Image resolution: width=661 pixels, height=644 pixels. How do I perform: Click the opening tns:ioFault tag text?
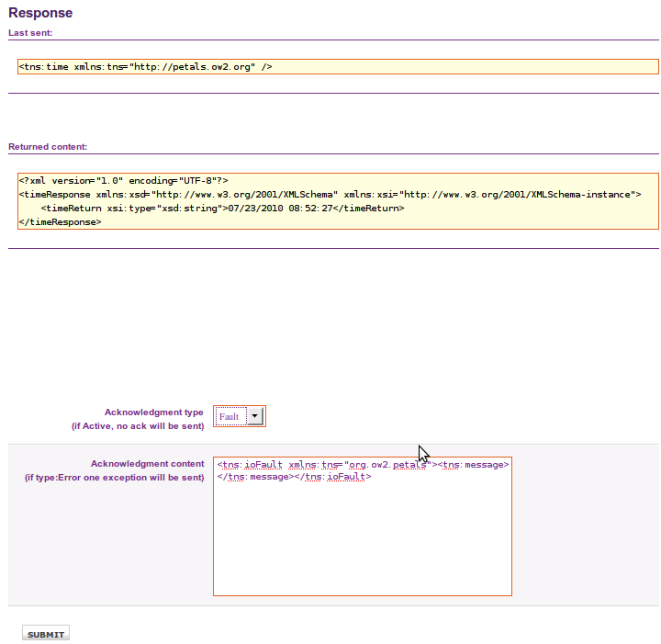pos(252,465)
